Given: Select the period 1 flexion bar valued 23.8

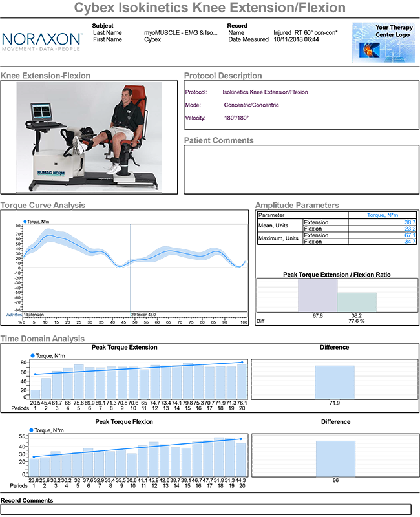Looking at the screenshot, I should pos(34,467).
